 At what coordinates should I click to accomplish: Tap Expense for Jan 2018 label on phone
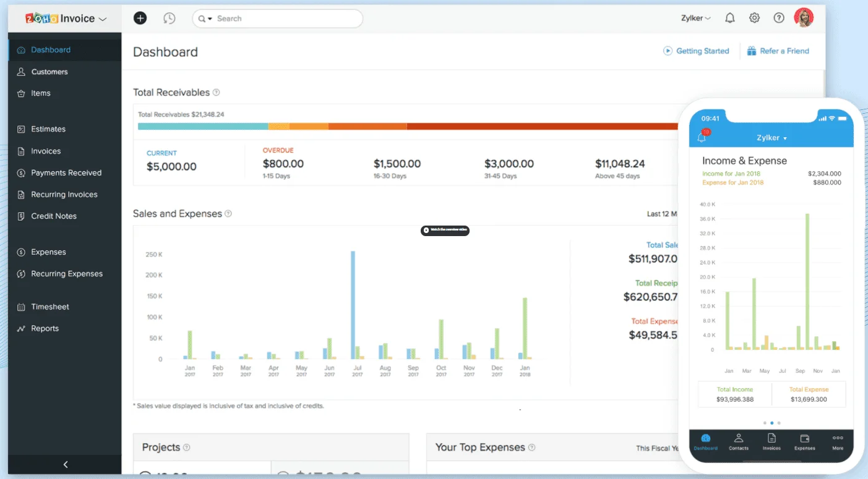click(733, 182)
